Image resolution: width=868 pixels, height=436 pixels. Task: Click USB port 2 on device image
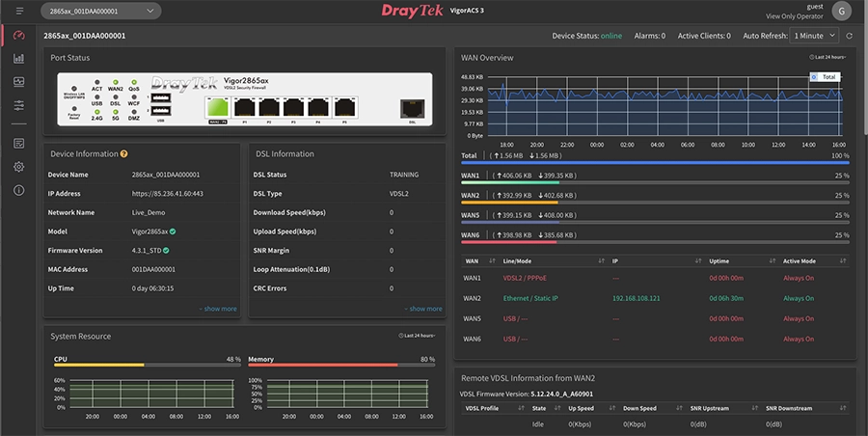(160, 110)
